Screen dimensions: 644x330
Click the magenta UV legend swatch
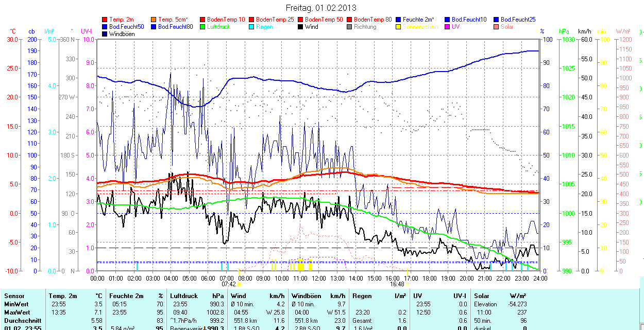[448, 27]
